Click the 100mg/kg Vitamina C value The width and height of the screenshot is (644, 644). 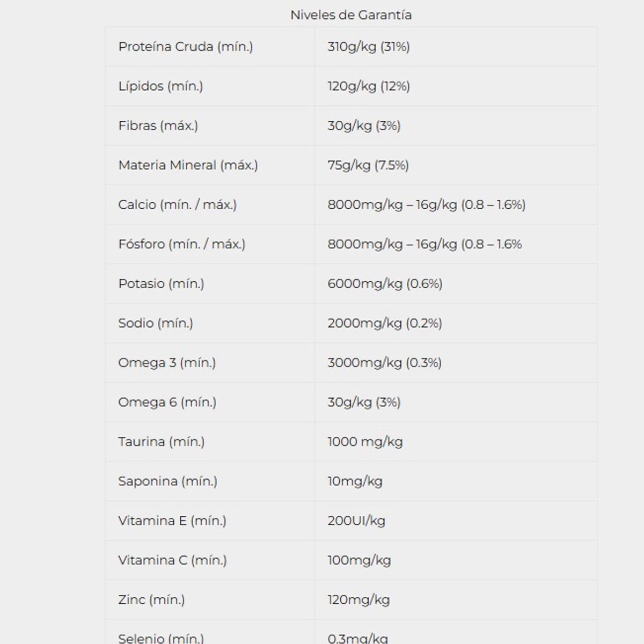pyautogui.click(x=359, y=560)
